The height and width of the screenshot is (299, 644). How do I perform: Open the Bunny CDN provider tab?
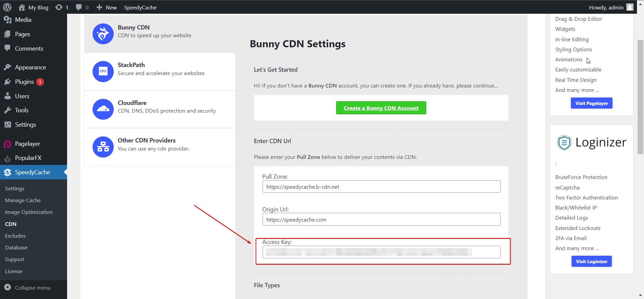pos(160,34)
